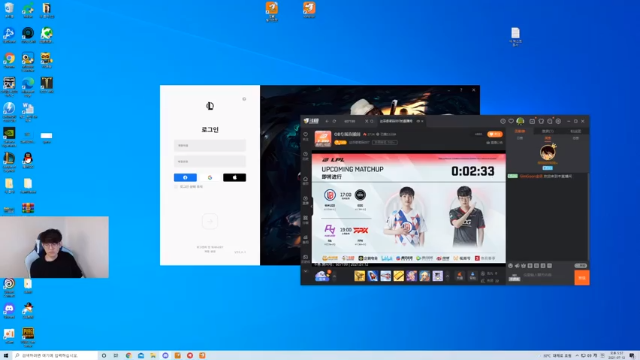Open the taskbar clock and date
This screenshot has height=360, width=640.
(x=617, y=355)
